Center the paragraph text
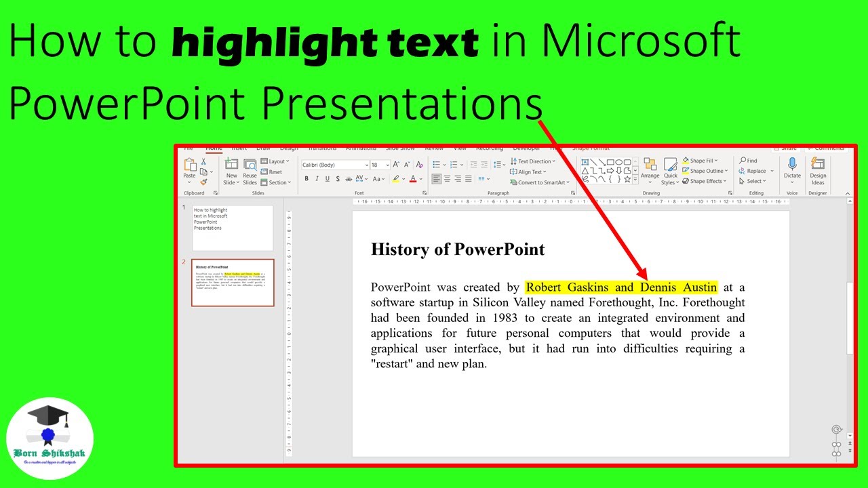 pos(448,179)
